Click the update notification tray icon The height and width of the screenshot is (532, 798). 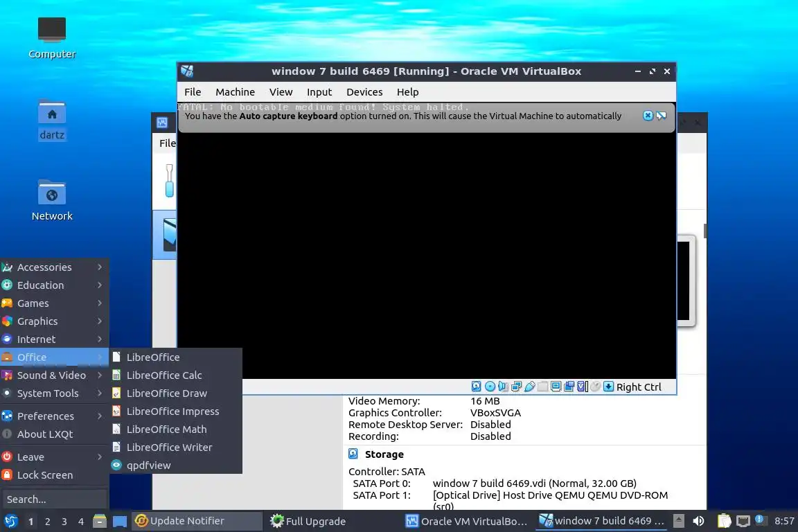tap(761, 520)
